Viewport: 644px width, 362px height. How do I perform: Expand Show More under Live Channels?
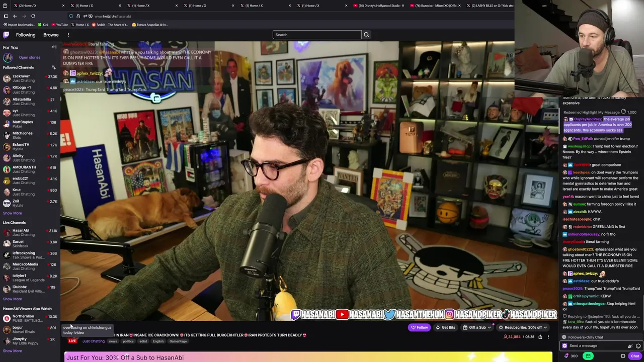click(13, 299)
